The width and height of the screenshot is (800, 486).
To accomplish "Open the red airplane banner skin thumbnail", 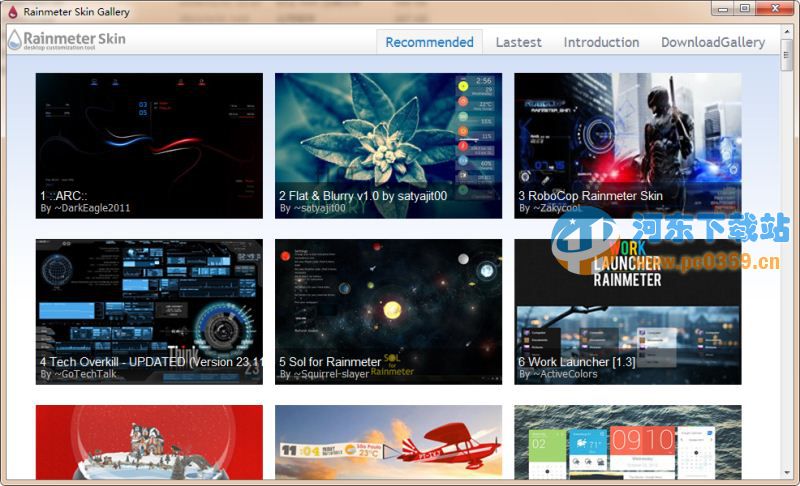I will click(x=388, y=442).
